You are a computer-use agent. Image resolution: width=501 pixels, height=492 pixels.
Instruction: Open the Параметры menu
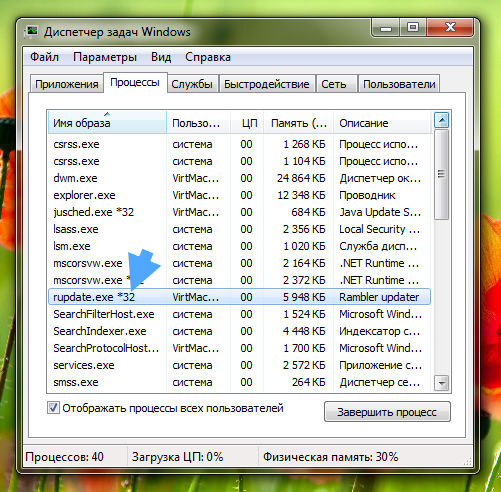(x=105, y=57)
